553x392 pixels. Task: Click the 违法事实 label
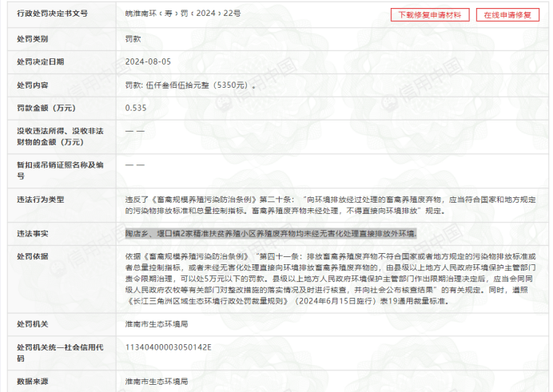pos(33,233)
